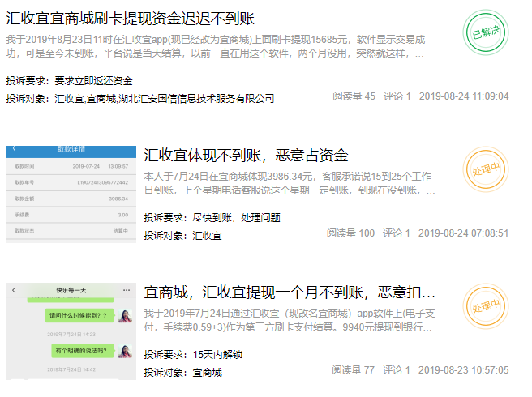Click summary text starting 本人于7月24日在宜商城
The width and height of the screenshot is (532, 397).
[x=289, y=183]
